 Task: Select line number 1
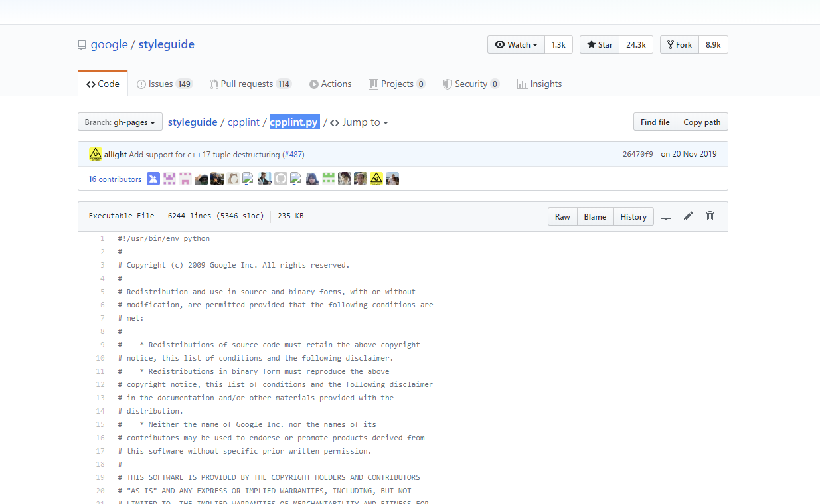click(102, 238)
